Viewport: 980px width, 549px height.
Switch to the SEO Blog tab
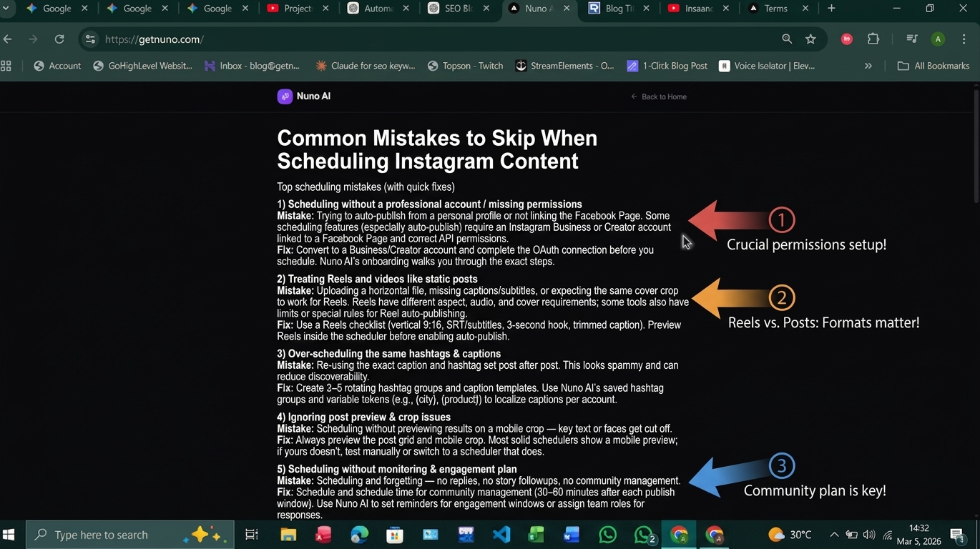[x=458, y=9]
